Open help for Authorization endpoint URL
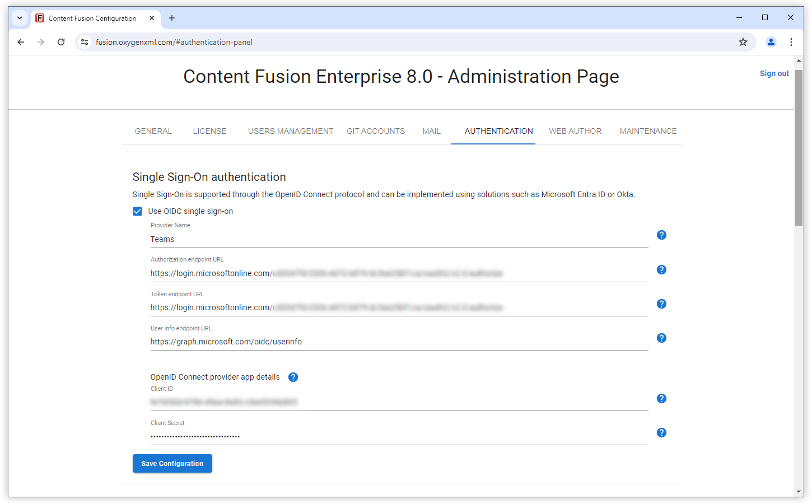Image resolution: width=812 pixels, height=504 pixels. pyautogui.click(x=661, y=269)
